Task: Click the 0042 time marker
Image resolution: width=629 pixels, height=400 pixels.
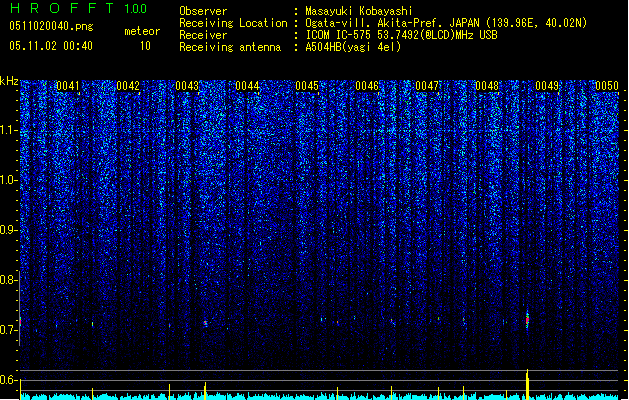Action: point(128,86)
